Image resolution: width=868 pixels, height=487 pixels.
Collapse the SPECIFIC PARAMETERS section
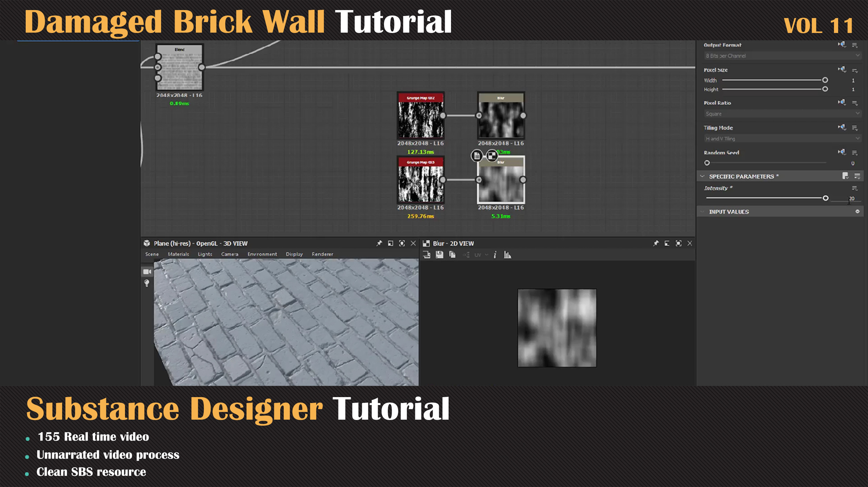(x=702, y=176)
